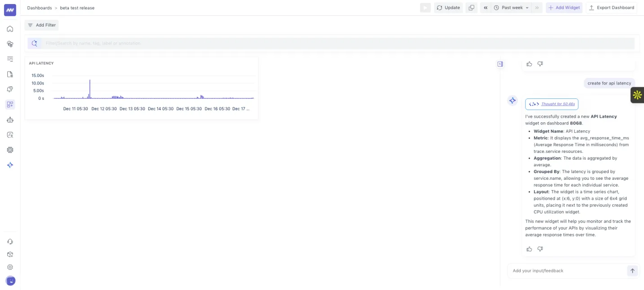Screen dimensions: 644x290
Task: Click the search icon beside the filter field
Action: pos(34,43)
